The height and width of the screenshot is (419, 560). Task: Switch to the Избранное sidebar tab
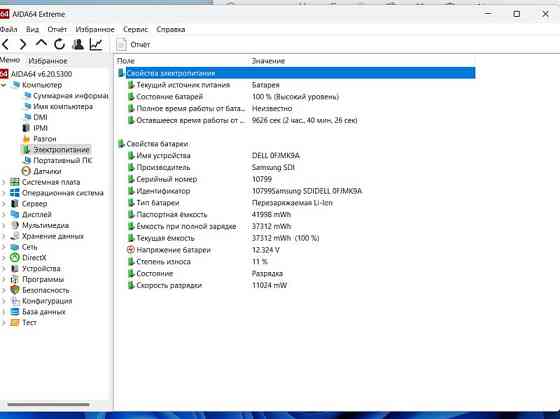(48, 61)
